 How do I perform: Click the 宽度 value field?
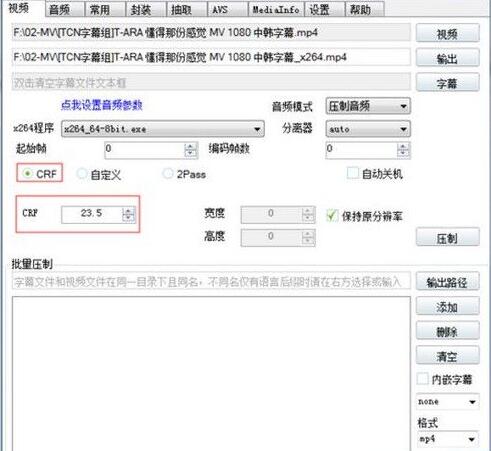tap(271, 214)
